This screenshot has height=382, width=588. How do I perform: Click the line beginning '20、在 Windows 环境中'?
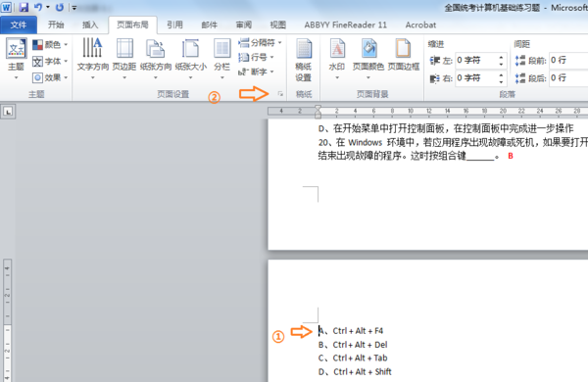click(453, 142)
